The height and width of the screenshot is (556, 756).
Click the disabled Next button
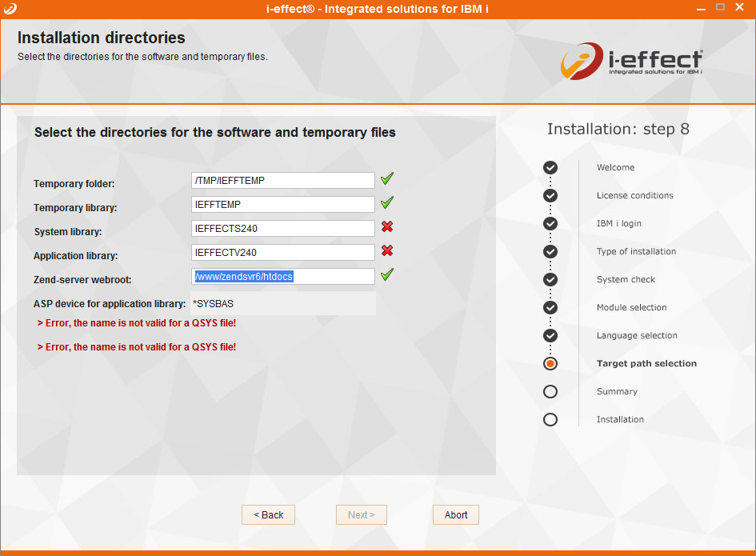point(361,515)
